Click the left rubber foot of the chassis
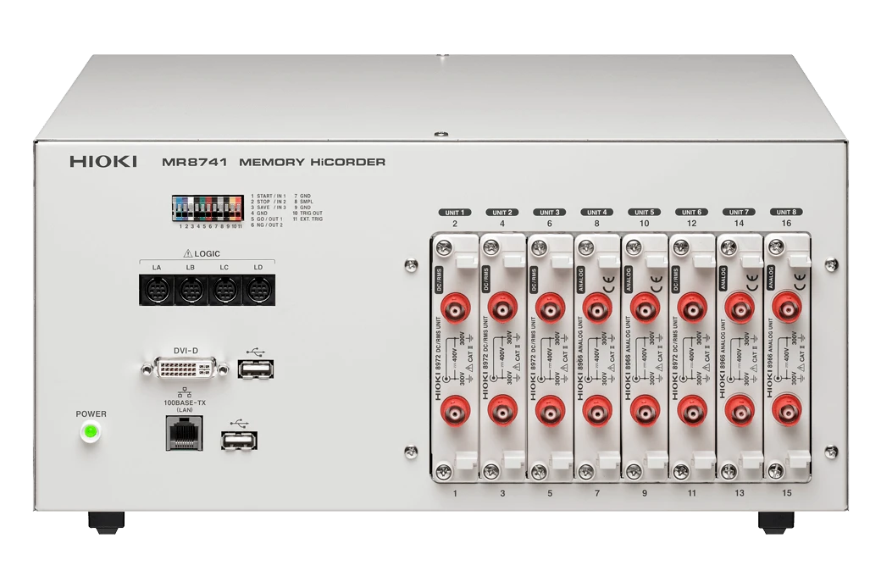881x588 pixels. (107, 522)
